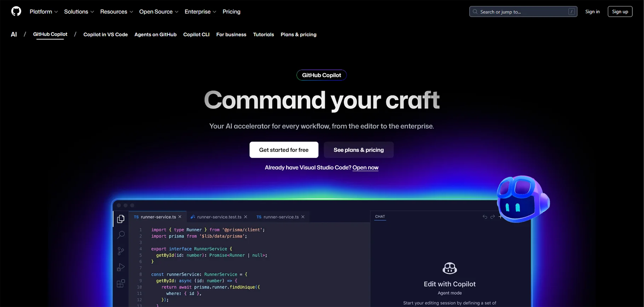Open the For business link
This screenshot has width=644, height=307.
tap(231, 34)
